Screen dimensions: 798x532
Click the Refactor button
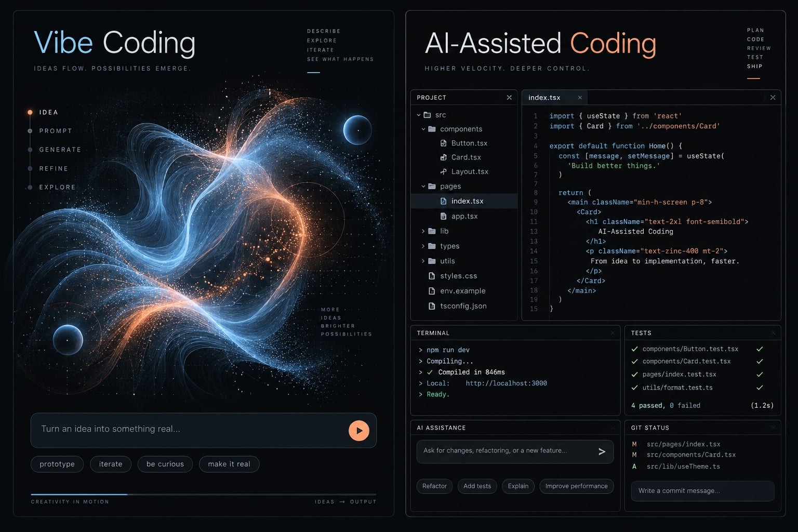(434, 486)
